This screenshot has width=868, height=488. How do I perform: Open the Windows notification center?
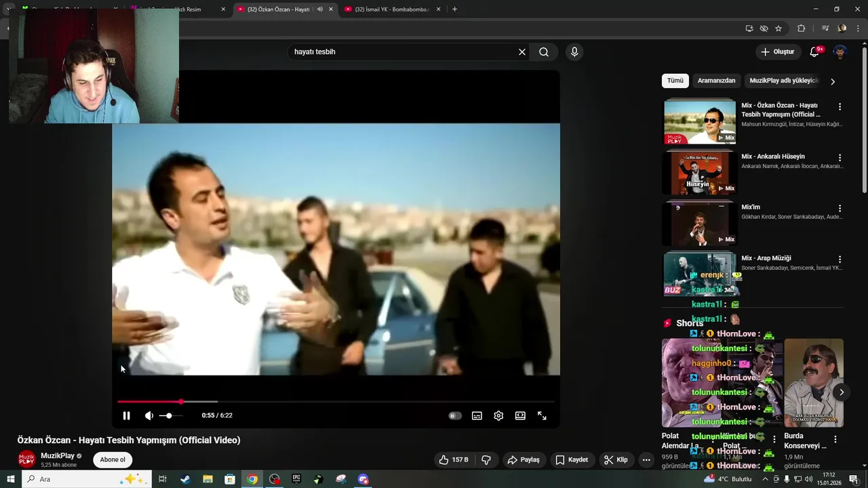pos(853,479)
